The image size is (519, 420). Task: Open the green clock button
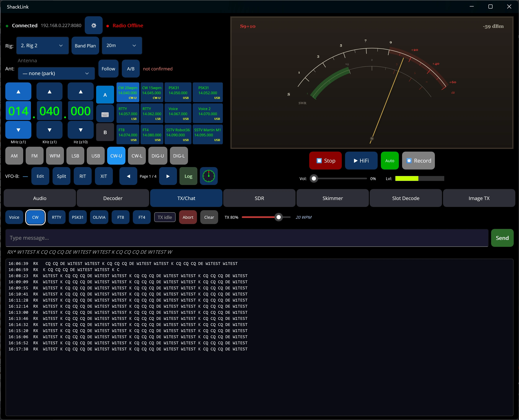click(209, 176)
